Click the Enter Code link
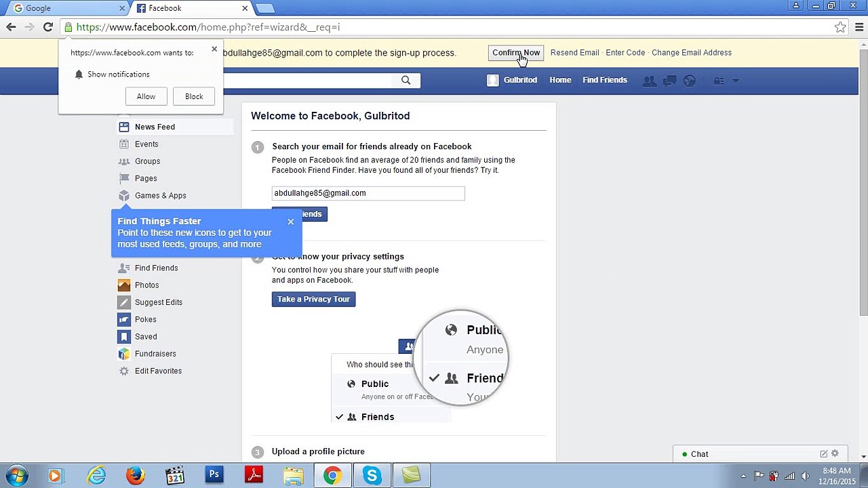Viewport: 868px width, 488px height. coord(625,52)
